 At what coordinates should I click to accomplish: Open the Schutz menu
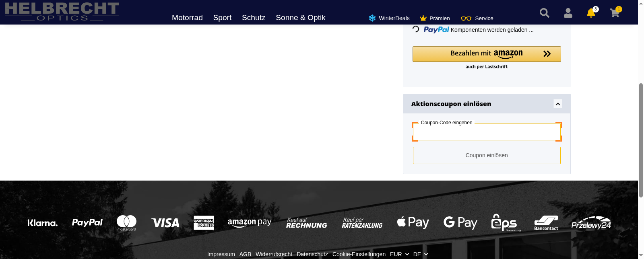254,18
